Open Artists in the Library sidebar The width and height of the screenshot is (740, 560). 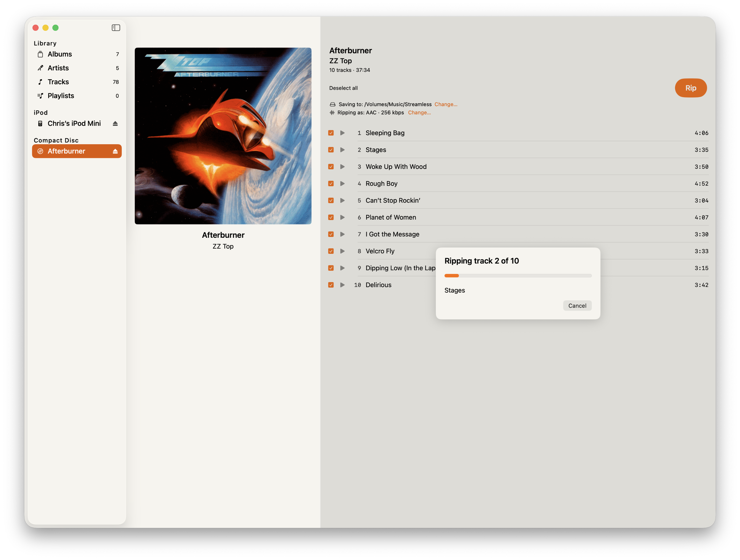pyautogui.click(x=77, y=68)
